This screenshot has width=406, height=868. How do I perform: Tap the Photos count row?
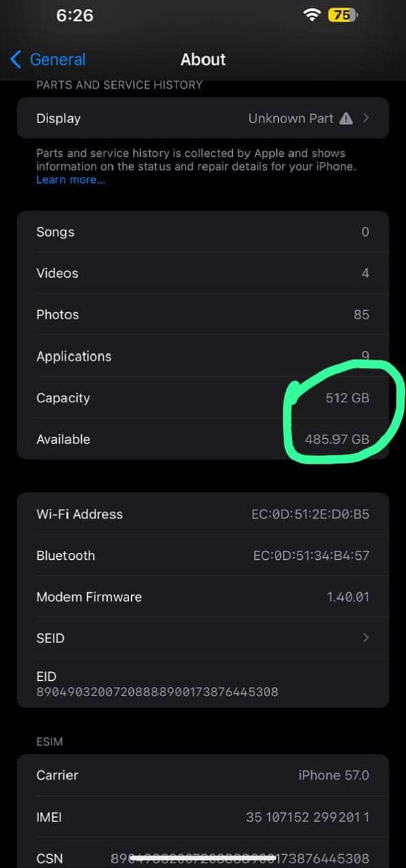[203, 314]
